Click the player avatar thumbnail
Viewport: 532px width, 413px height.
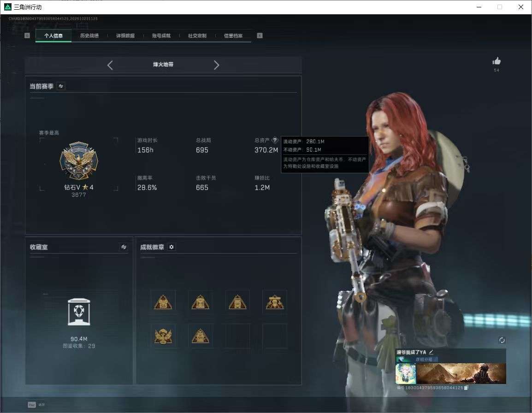(x=406, y=374)
